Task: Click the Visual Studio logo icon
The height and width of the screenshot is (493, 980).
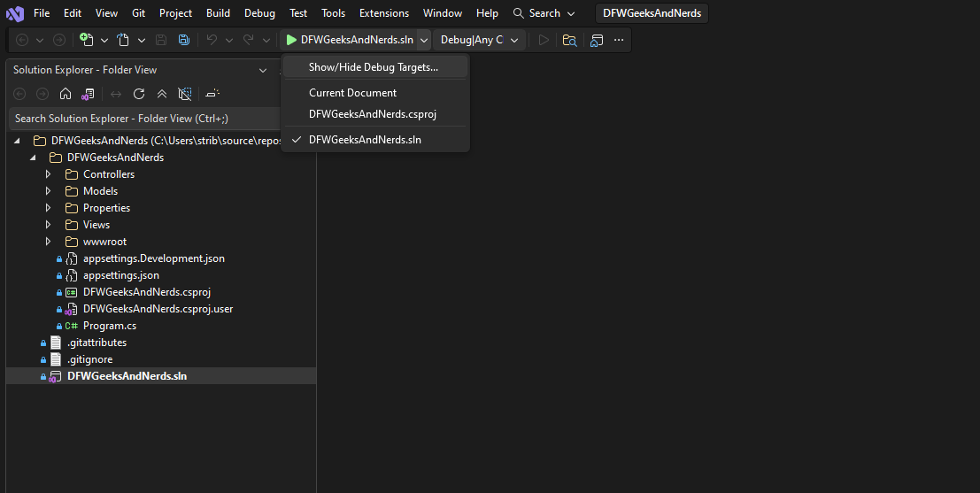Action: tap(14, 12)
